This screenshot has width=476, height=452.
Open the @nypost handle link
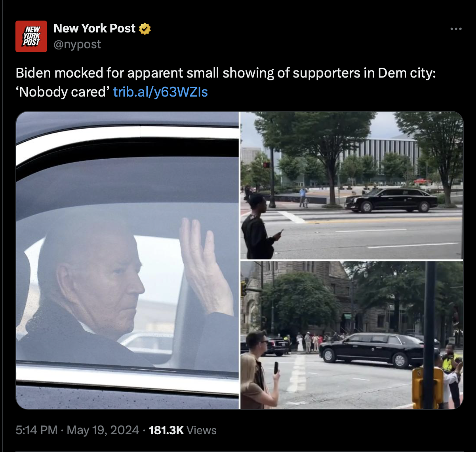[77, 44]
